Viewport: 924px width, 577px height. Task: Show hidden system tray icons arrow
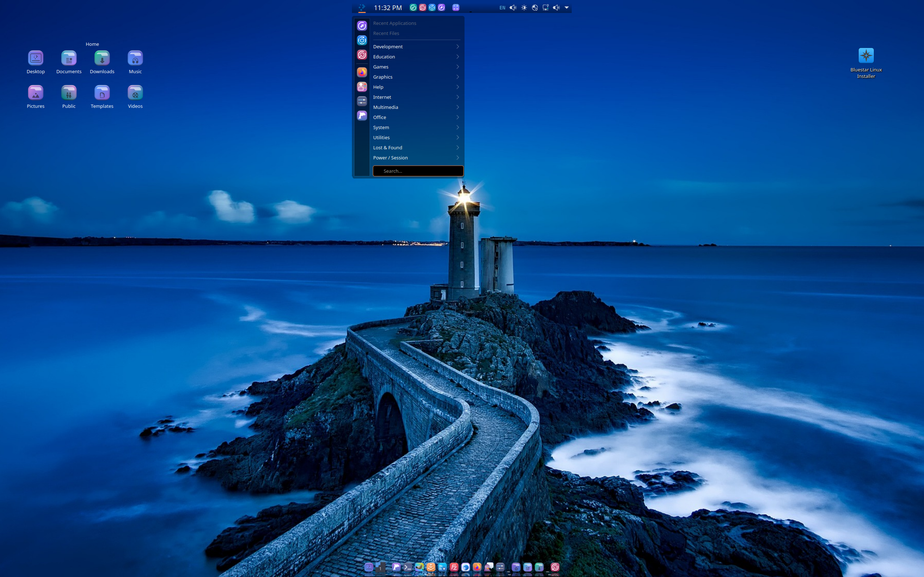click(567, 8)
